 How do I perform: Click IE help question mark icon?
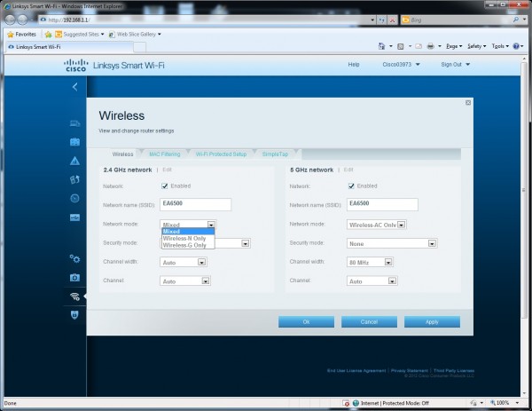pyautogui.click(x=516, y=46)
